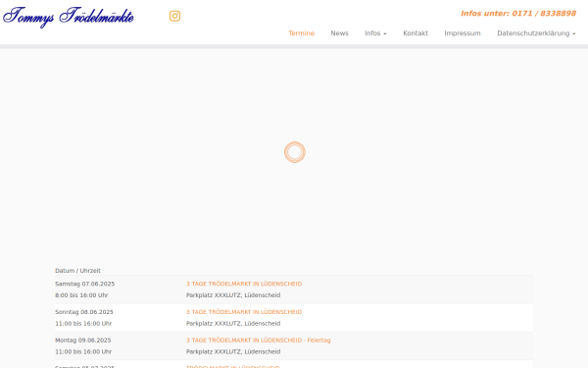Select the 'Datum / Uhrzeit' table header

(77, 271)
